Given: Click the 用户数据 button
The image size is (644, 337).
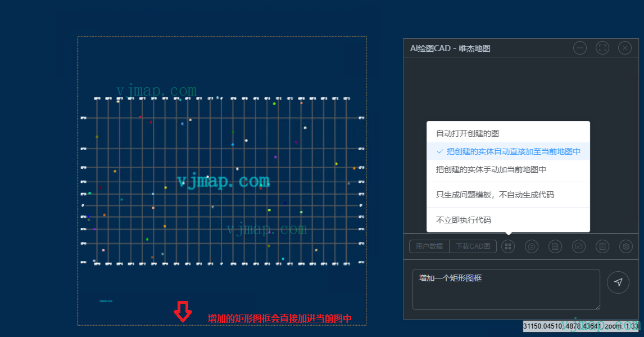Looking at the screenshot, I should point(429,246).
